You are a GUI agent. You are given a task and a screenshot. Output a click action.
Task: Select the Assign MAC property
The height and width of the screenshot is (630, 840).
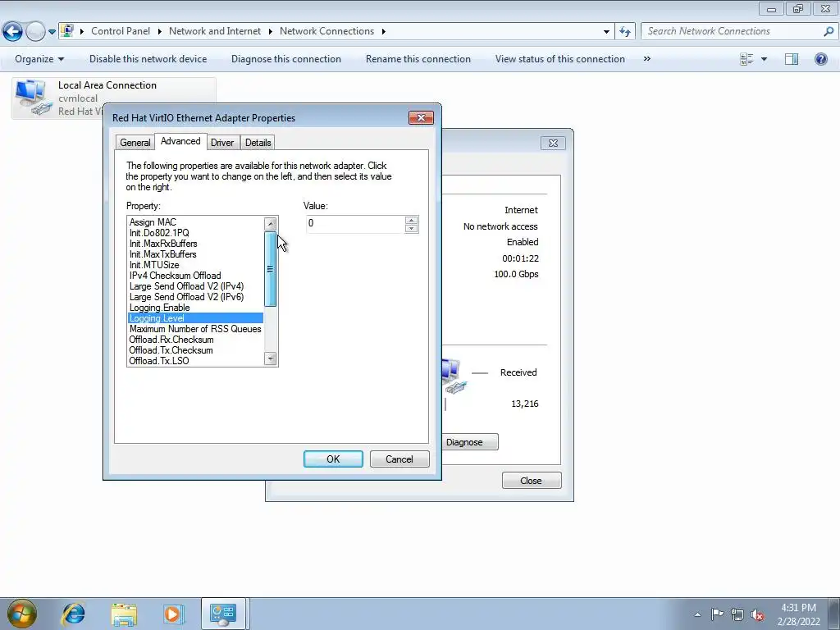(195, 222)
